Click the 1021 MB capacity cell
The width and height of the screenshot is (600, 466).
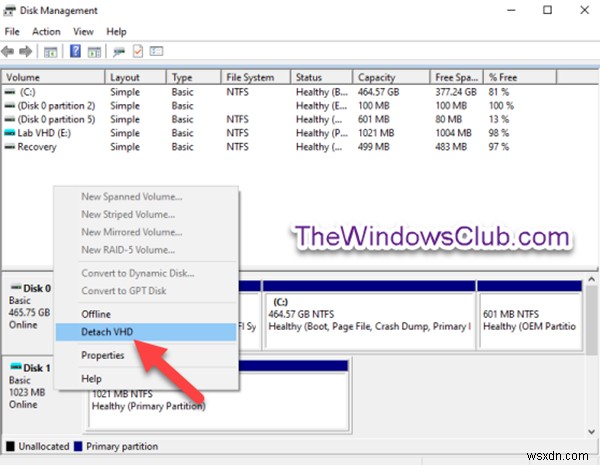point(376,133)
